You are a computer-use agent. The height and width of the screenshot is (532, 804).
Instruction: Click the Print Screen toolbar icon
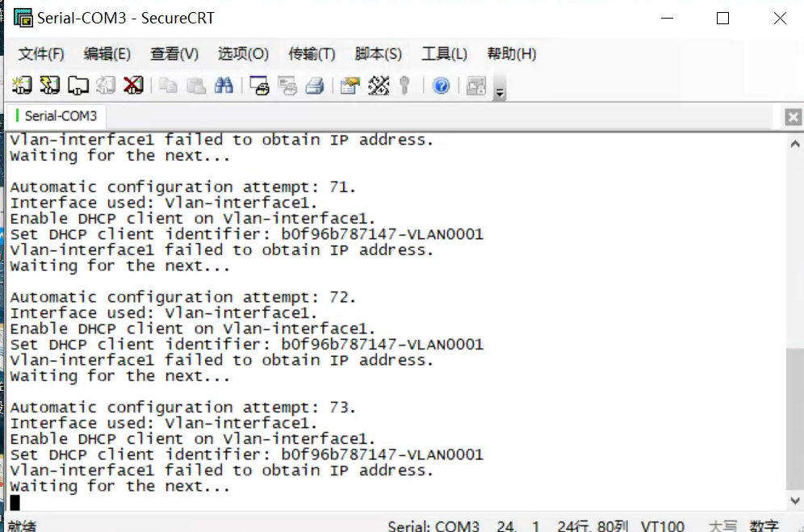coord(260,86)
